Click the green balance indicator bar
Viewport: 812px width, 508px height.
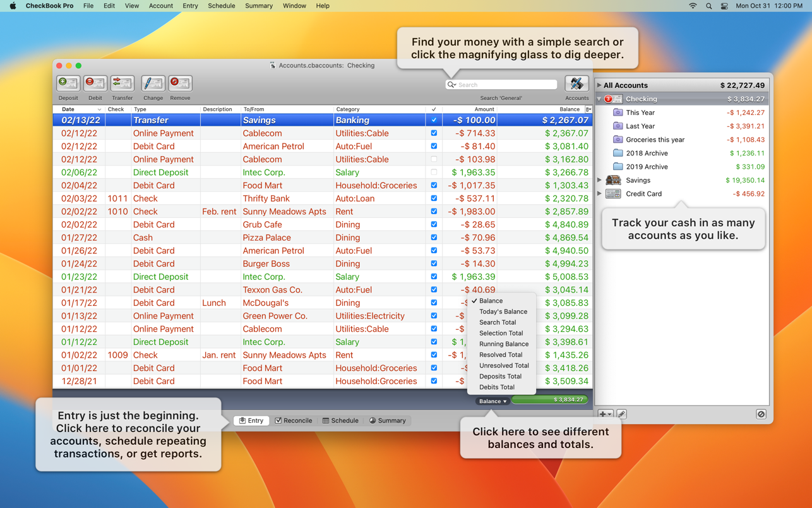tap(549, 400)
